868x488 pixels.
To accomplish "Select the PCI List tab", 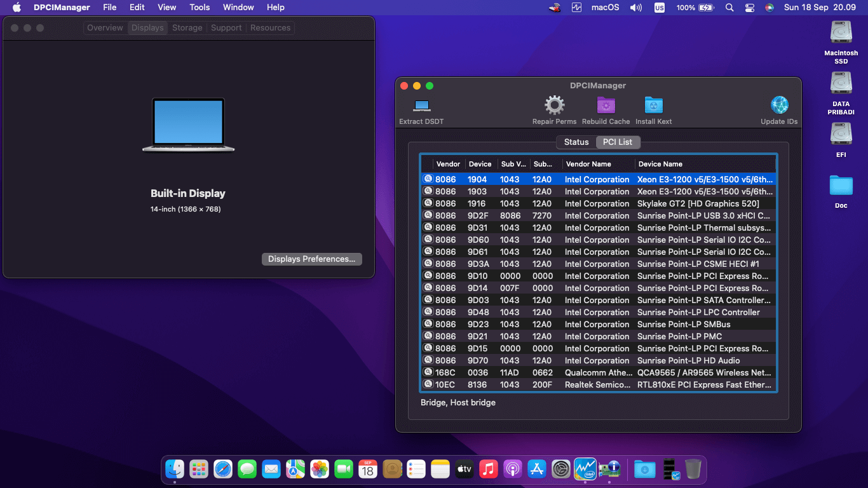I will (618, 142).
